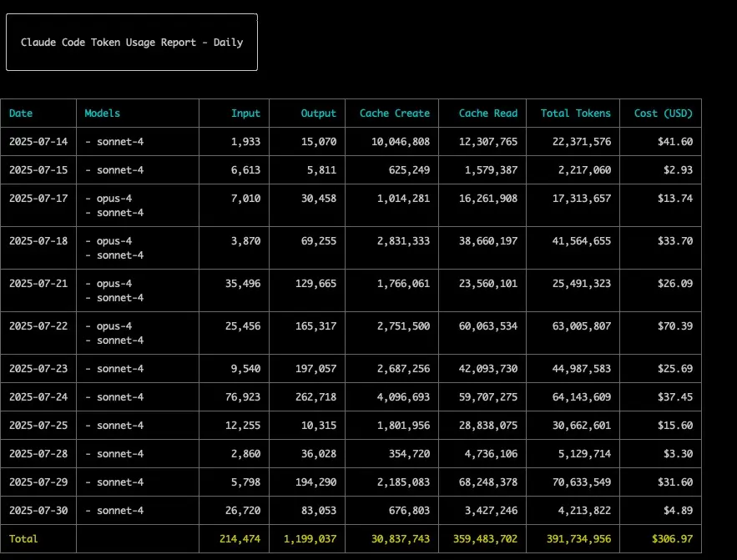Select the total tokens value "44,987,583"
Image resolution: width=737 pixels, height=560 pixels.
click(x=582, y=368)
